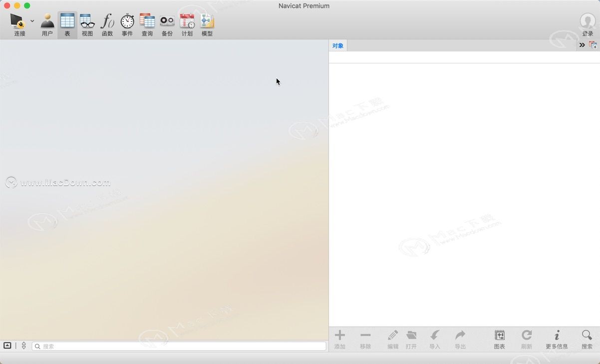The width and height of the screenshot is (600, 364).
Task: Click the stepper icon beside the panel toggle
Action: point(23,346)
